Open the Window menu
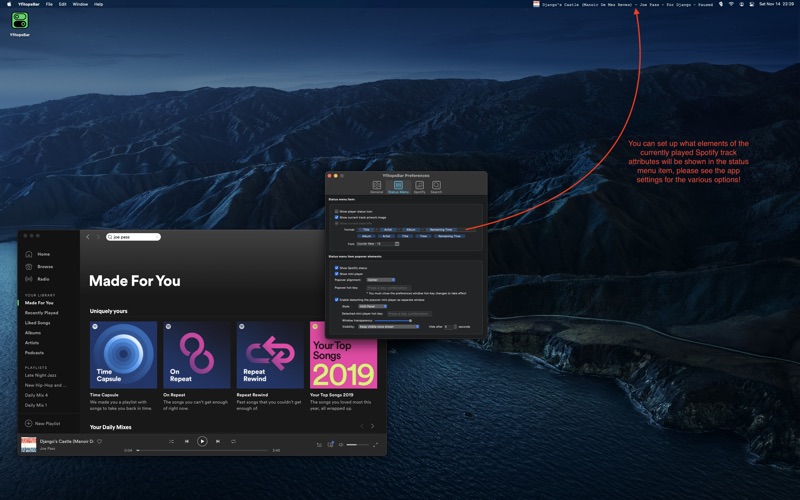The width and height of the screenshot is (800, 500). click(80, 4)
